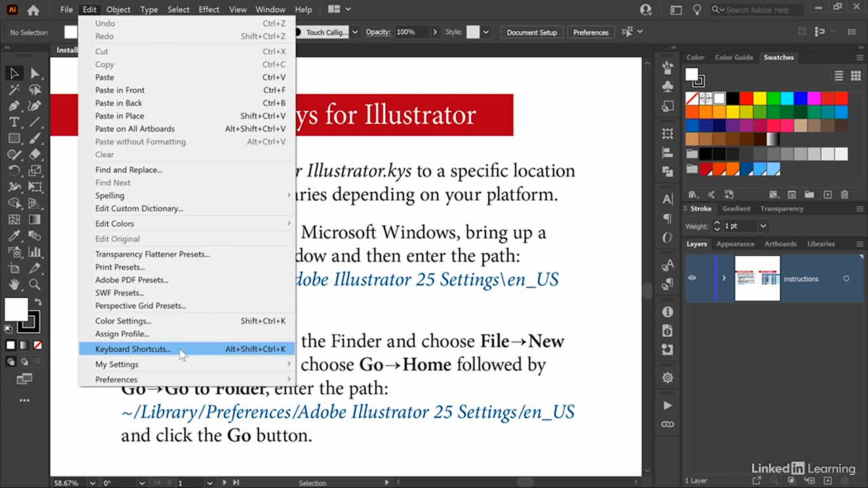
Task: Select the Column Graph tool
Action: [x=35, y=252]
